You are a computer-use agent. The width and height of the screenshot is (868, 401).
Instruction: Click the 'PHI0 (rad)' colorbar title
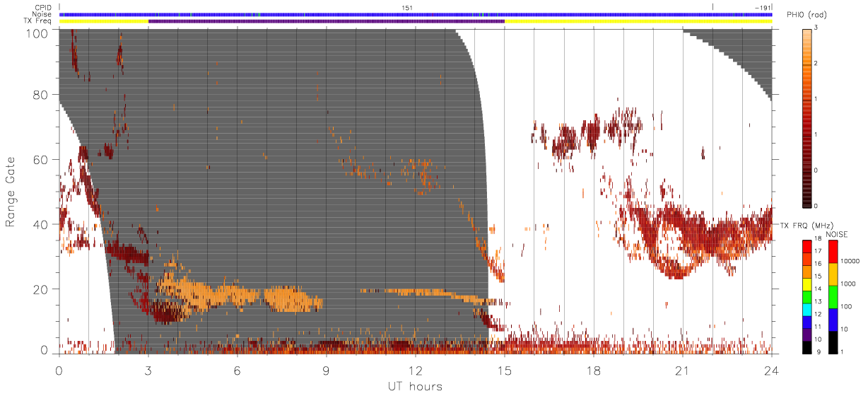[807, 16]
